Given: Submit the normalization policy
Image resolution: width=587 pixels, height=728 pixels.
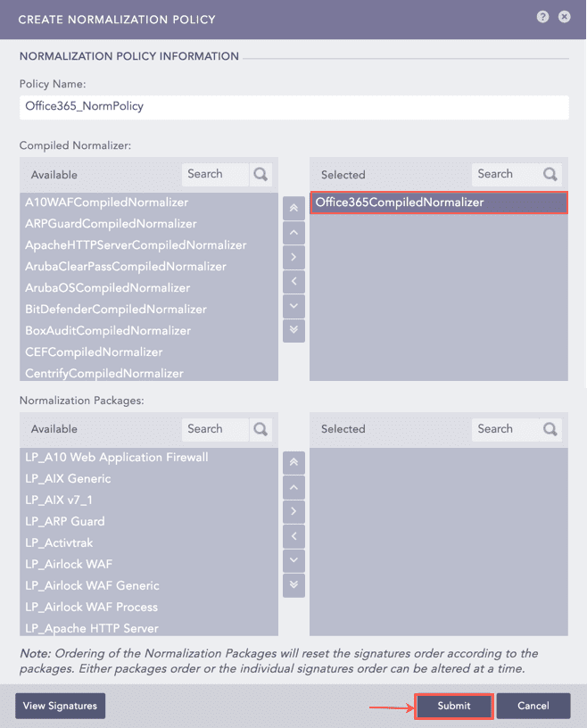Looking at the screenshot, I should click(x=453, y=706).
